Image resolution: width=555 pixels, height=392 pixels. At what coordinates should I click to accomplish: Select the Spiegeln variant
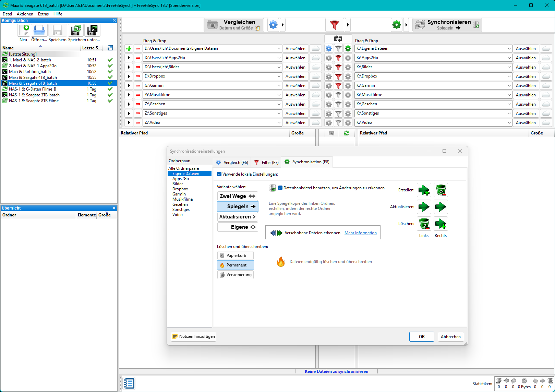[x=238, y=206]
